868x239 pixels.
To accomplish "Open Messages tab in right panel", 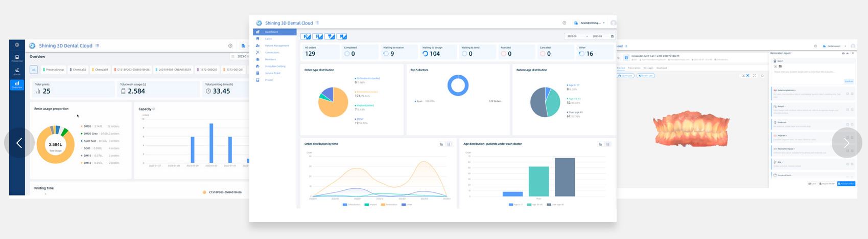I will [648, 68].
